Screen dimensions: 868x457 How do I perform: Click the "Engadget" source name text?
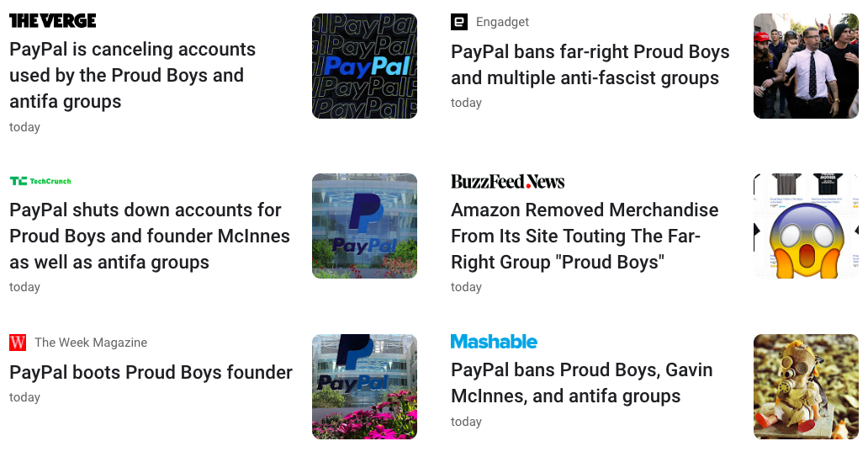pyautogui.click(x=502, y=22)
